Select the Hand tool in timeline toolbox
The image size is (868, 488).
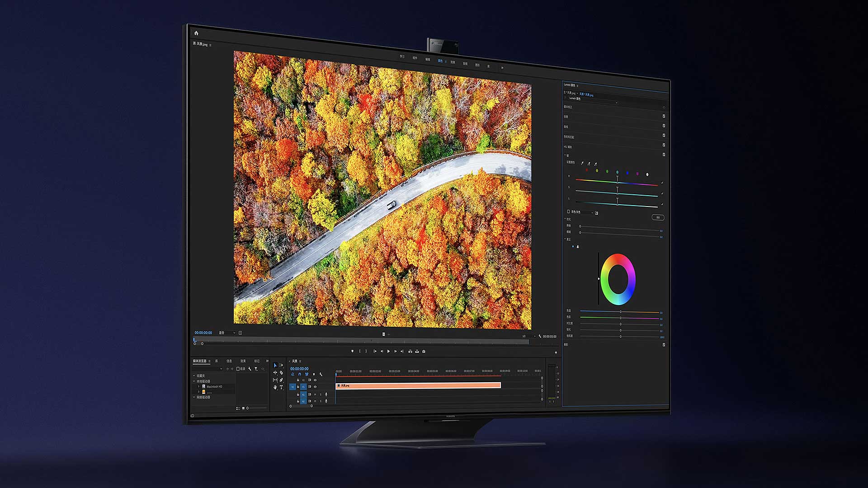click(x=275, y=387)
